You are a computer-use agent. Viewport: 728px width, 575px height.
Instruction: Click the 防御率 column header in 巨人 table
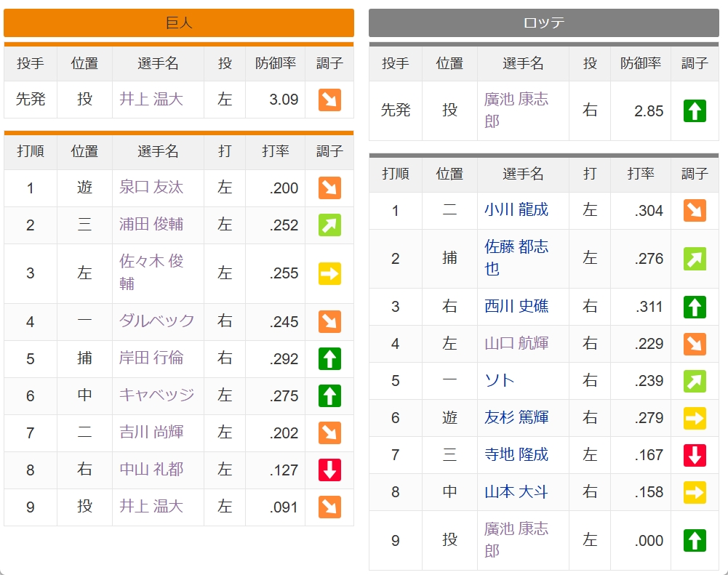276,63
